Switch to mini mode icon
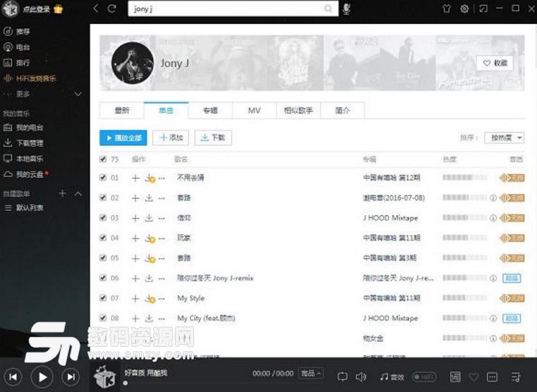 pos(483,8)
